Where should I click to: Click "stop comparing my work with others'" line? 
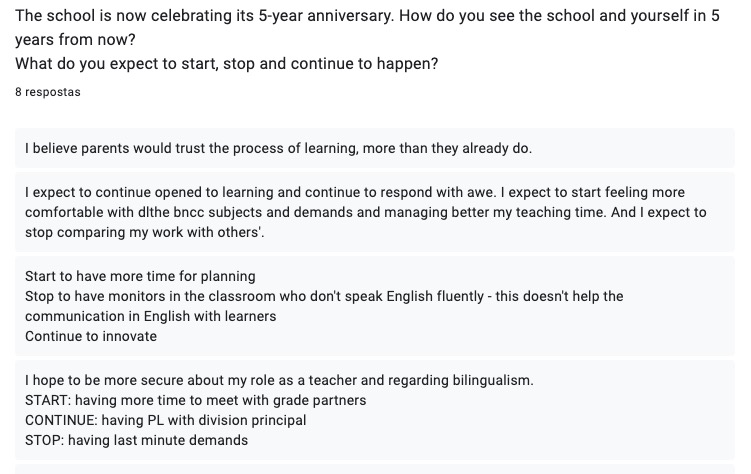[144, 232]
